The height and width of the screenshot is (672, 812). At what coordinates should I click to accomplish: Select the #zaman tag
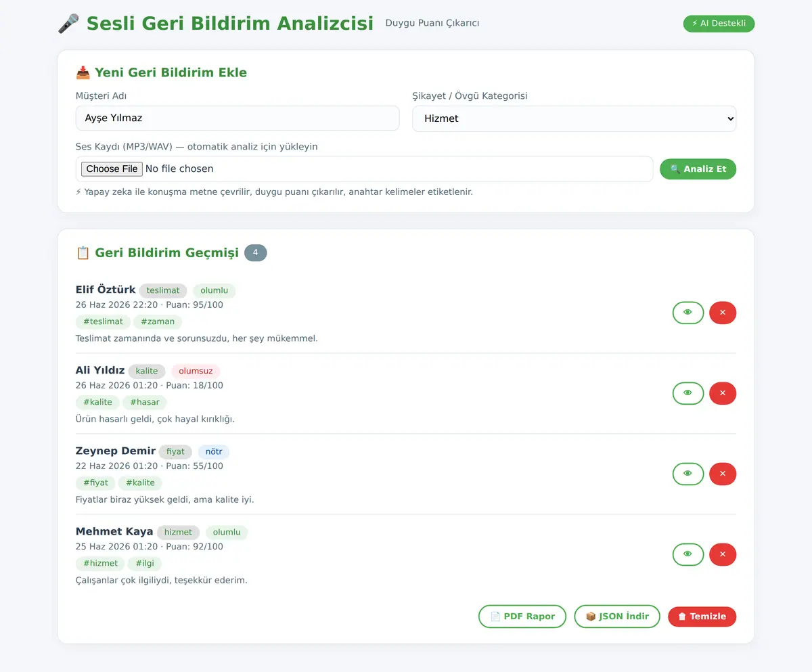158,321
